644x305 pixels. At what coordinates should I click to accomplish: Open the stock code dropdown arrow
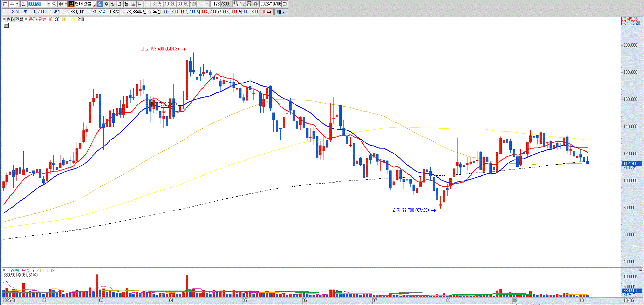pyautogui.click(x=48, y=4)
